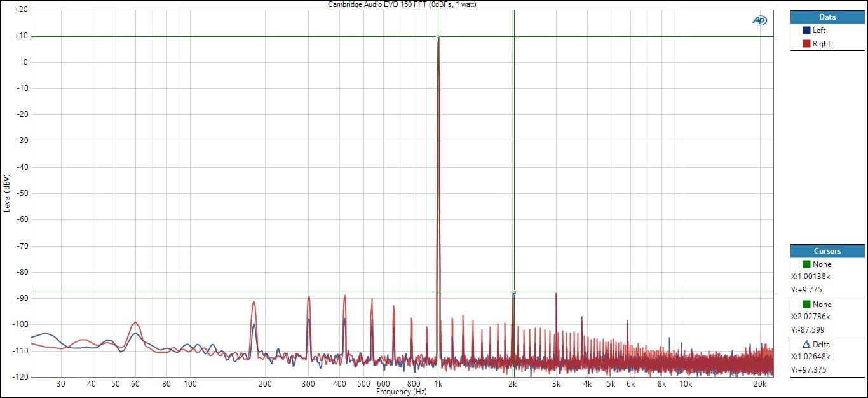The width and height of the screenshot is (868, 398).
Task: Click the red Right channel swatch
Action: click(806, 44)
